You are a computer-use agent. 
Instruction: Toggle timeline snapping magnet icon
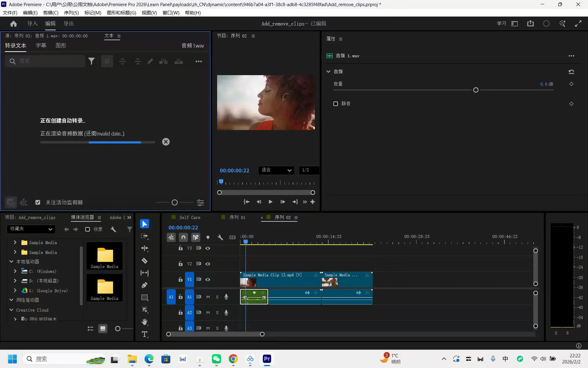tap(183, 237)
